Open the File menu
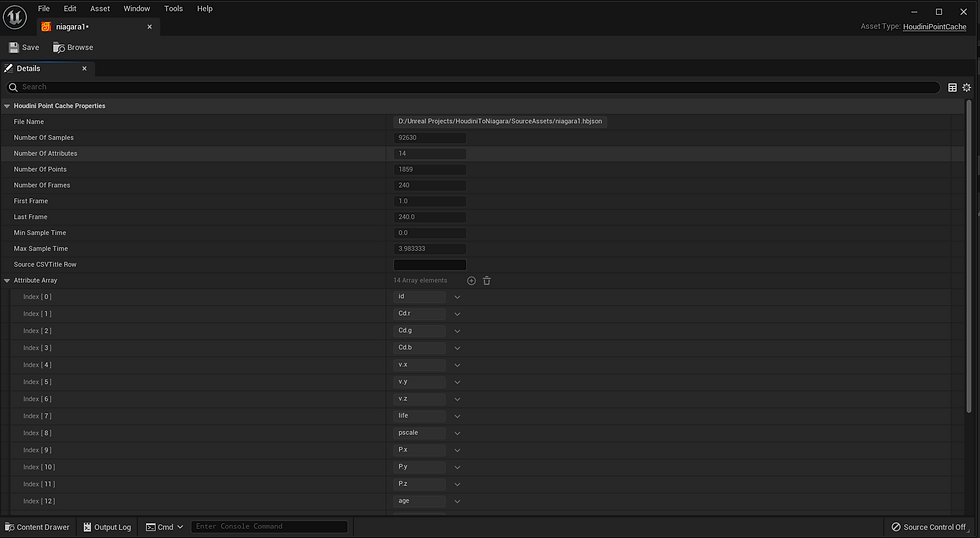980x538 pixels. pyautogui.click(x=44, y=9)
